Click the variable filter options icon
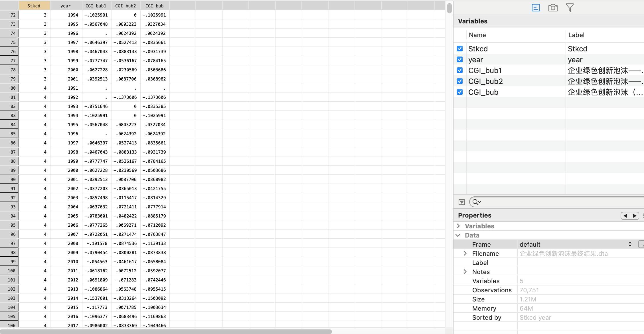Viewport: 644px width, 334px height. (x=462, y=202)
